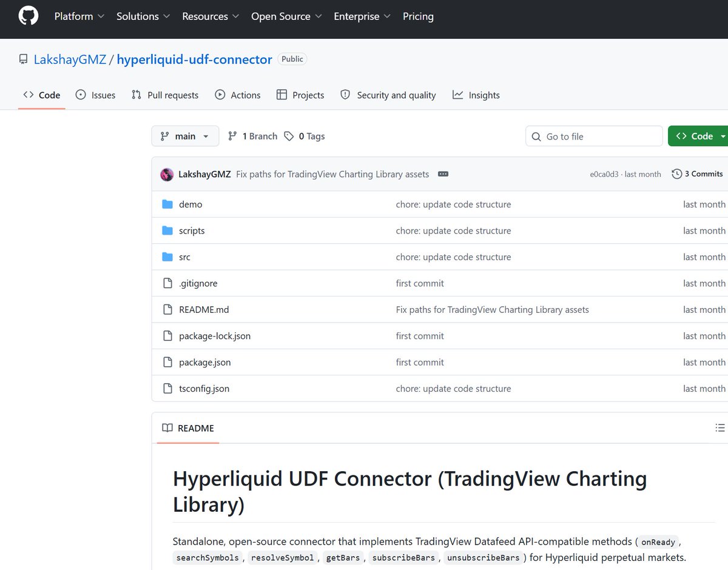Go to the Actions tab

click(x=237, y=95)
